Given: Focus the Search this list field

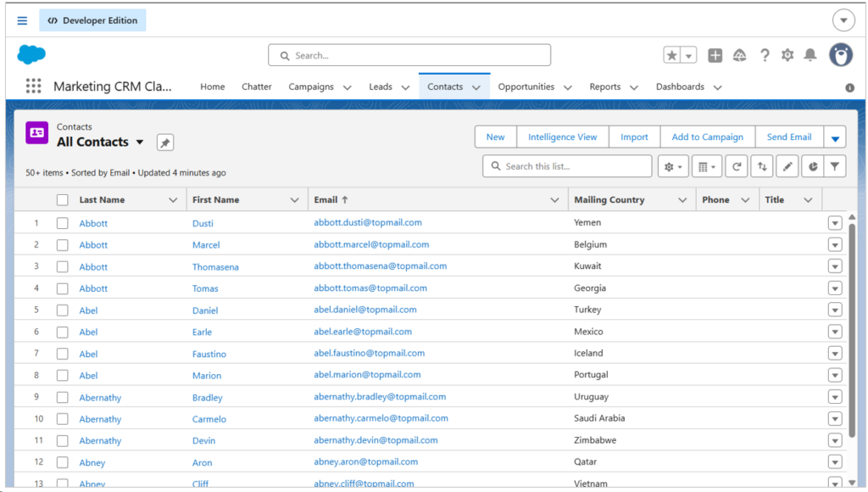Looking at the screenshot, I should tap(567, 166).
